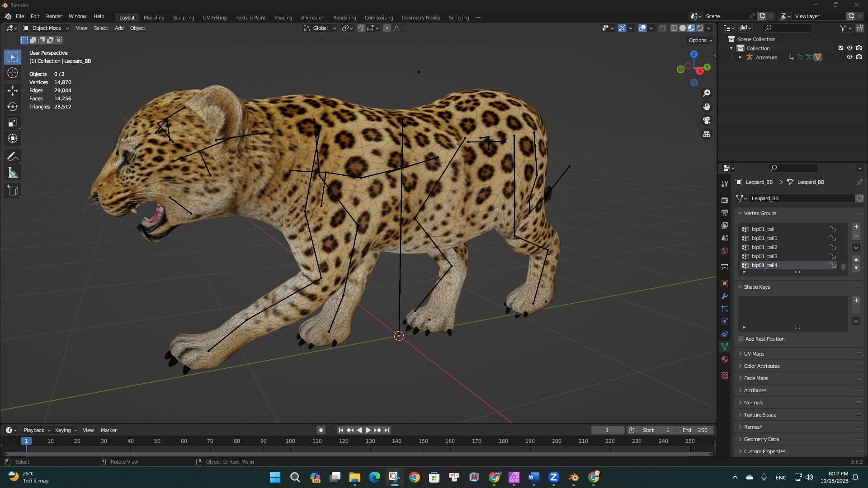Open the File menu
This screenshot has height=488, width=868.
(20, 16)
